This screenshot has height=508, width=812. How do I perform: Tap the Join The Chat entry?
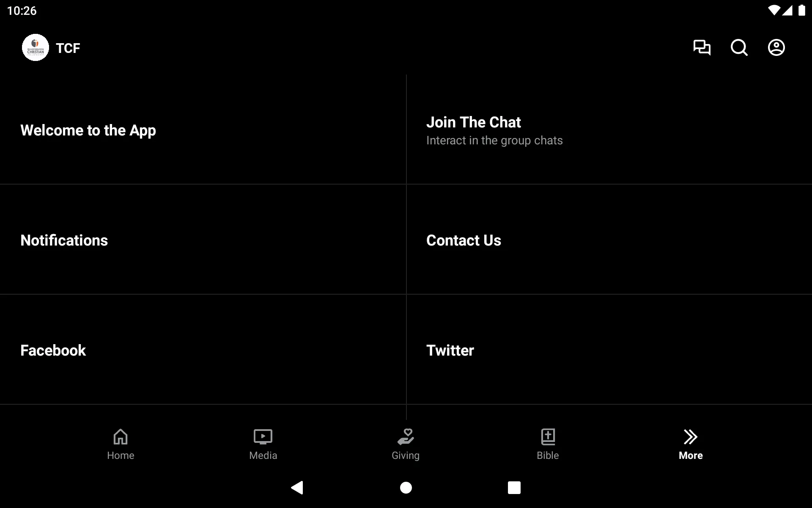coord(609,130)
